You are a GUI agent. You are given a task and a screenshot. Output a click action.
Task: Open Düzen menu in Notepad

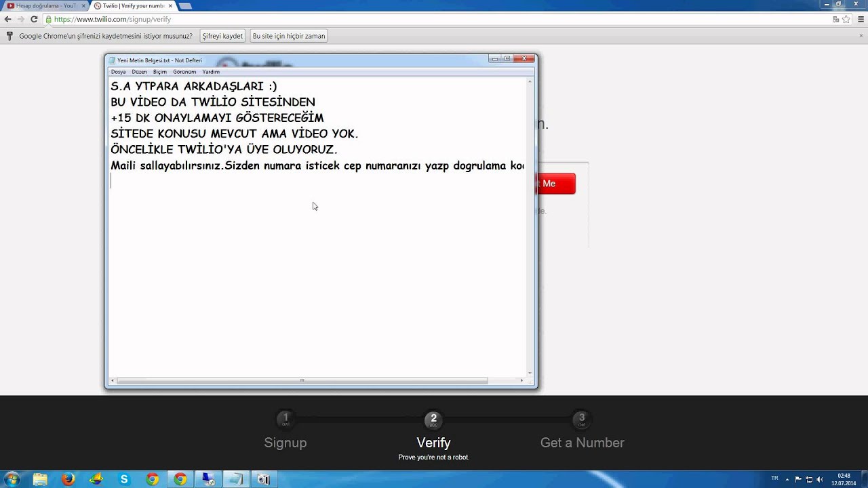139,72
